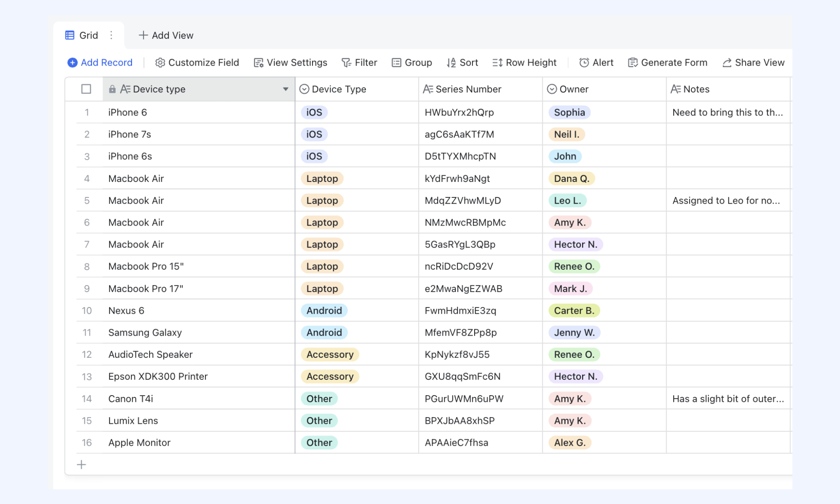The height and width of the screenshot is (504, 840).
Task: Click the Customize Field gear icon
Action: 160,63
